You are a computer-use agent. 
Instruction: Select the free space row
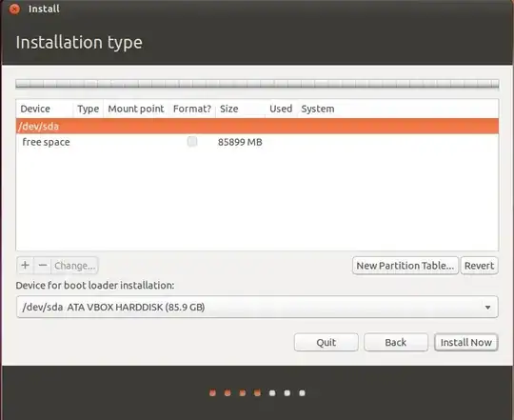click(257, 142)
